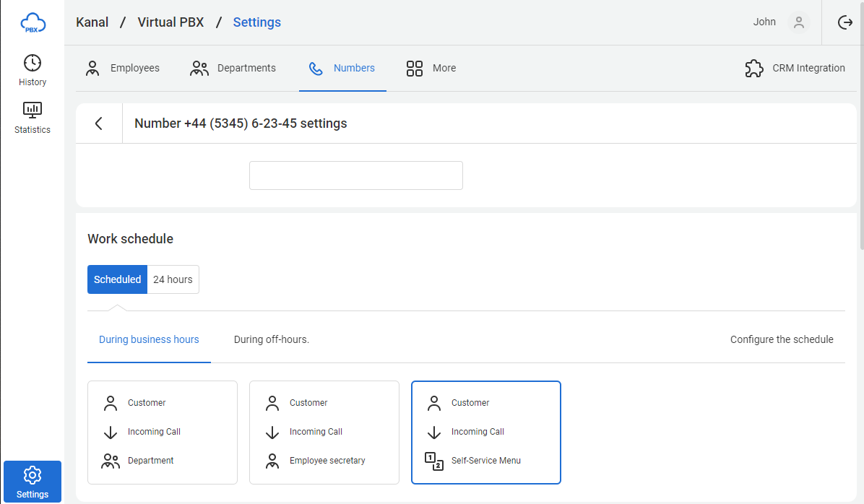864x504 pixels.
Task: Click Customer icon in the Department card
Action: coord(111,403)
